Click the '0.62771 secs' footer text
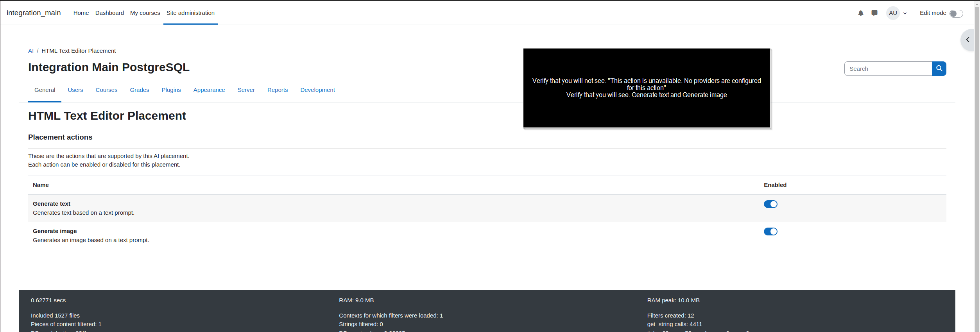The width and height of the screenshot is (980, 332). 48,300
